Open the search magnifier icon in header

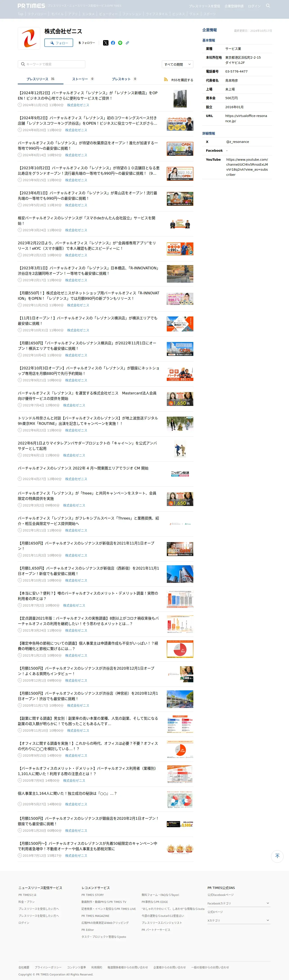point(268,6)
